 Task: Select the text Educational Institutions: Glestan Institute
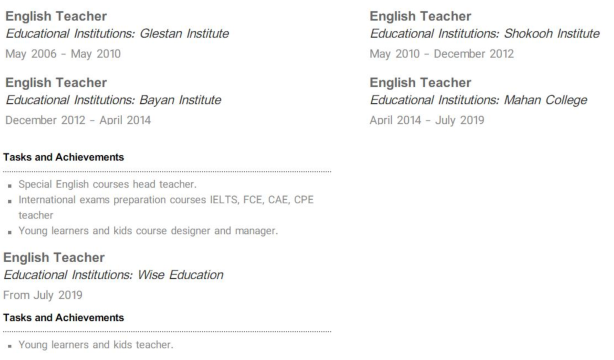coord(117,33)
